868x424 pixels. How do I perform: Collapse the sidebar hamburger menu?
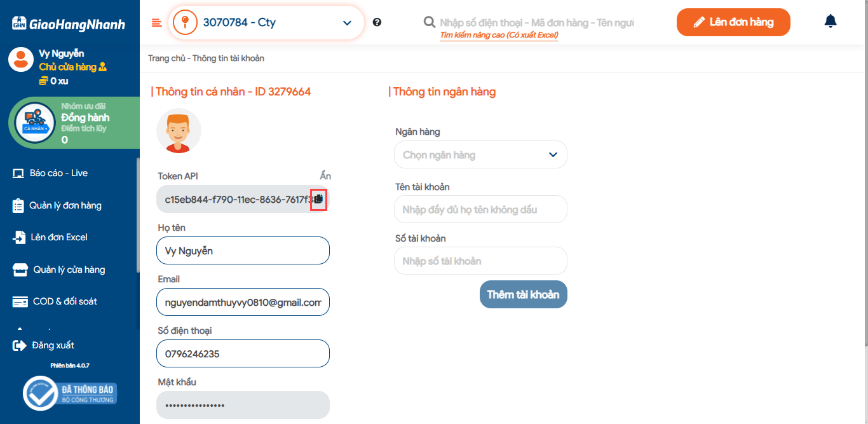[x=157, y=23]
